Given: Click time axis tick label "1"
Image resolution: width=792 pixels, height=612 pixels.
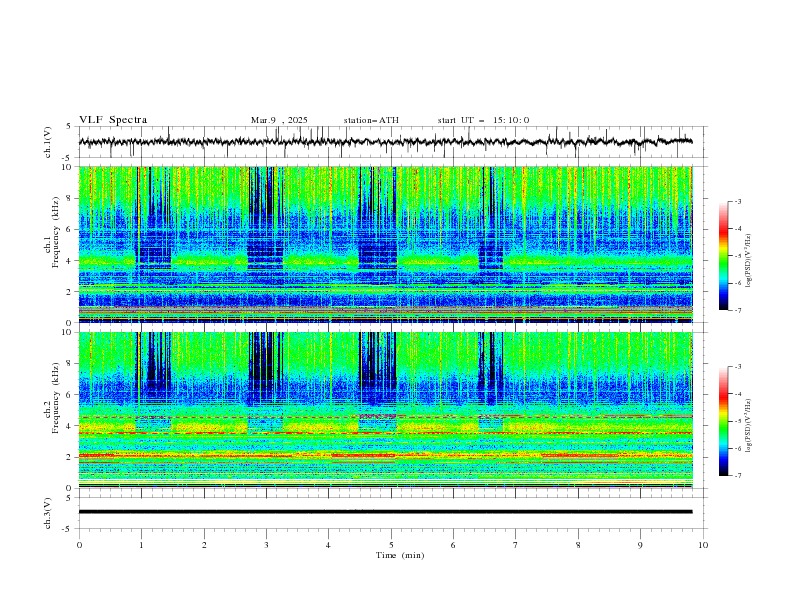Looking at the screenshot, I should point(141,545).
